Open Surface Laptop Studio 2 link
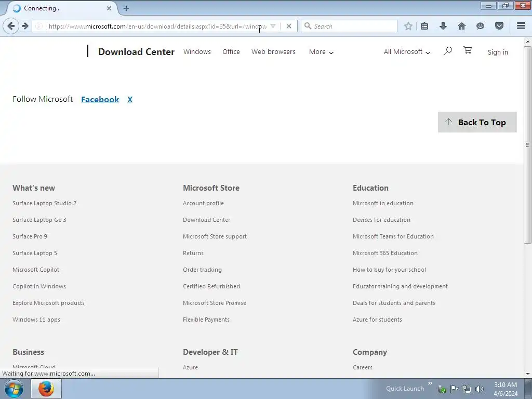Screen dimensions: 532x399 [x=45, y=203]
